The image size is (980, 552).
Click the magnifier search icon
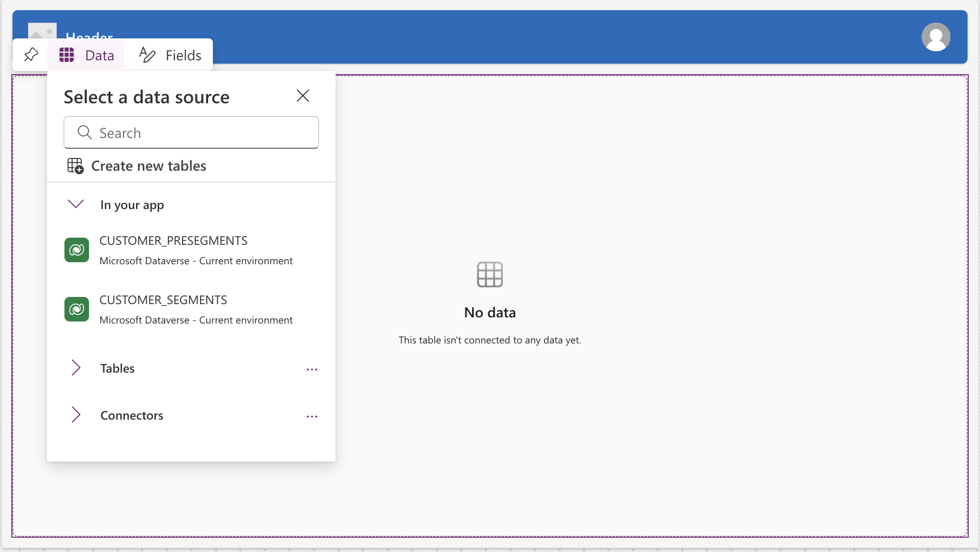[x=84, y=133]
